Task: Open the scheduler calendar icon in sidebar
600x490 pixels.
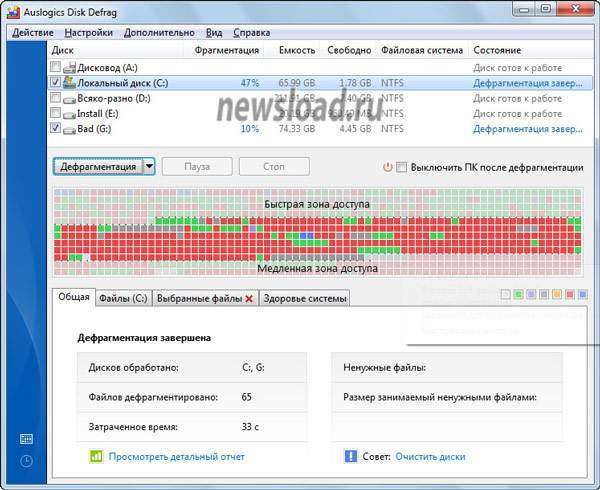Action: coord(26,439)
